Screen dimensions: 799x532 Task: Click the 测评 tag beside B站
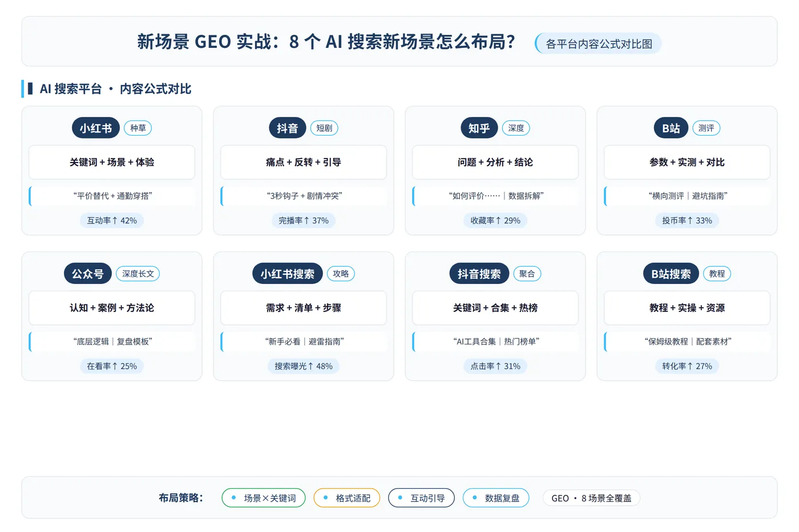click(x=707, y=128)
